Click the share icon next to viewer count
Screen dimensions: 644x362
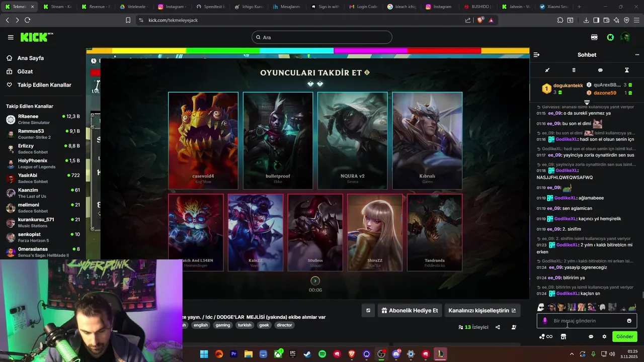pos(498,327)
